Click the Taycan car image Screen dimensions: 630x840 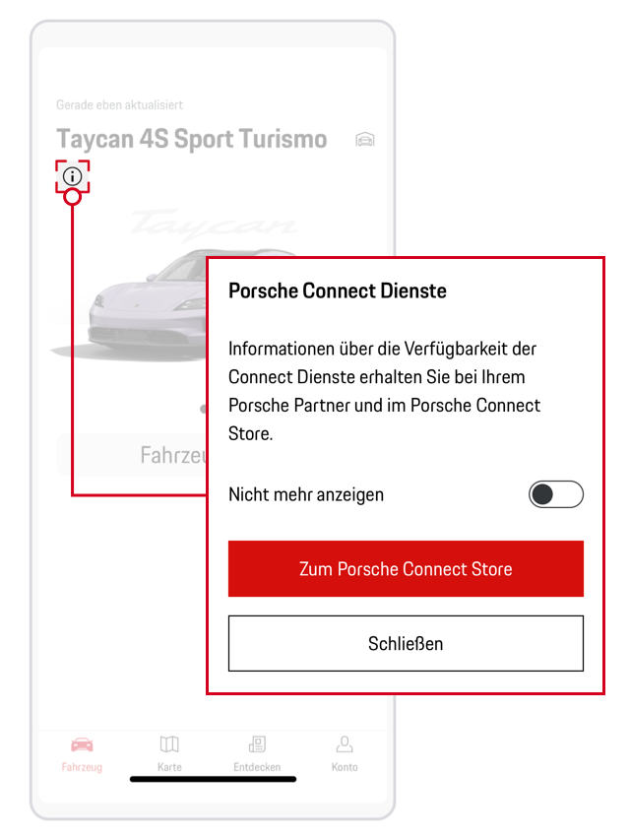(148, 305)
